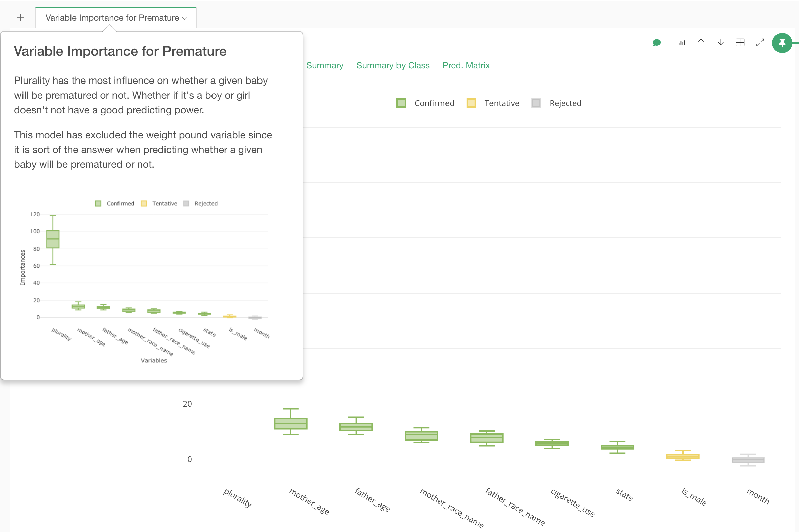Click Confirmed green swatch in popup legend

[98, 204]
